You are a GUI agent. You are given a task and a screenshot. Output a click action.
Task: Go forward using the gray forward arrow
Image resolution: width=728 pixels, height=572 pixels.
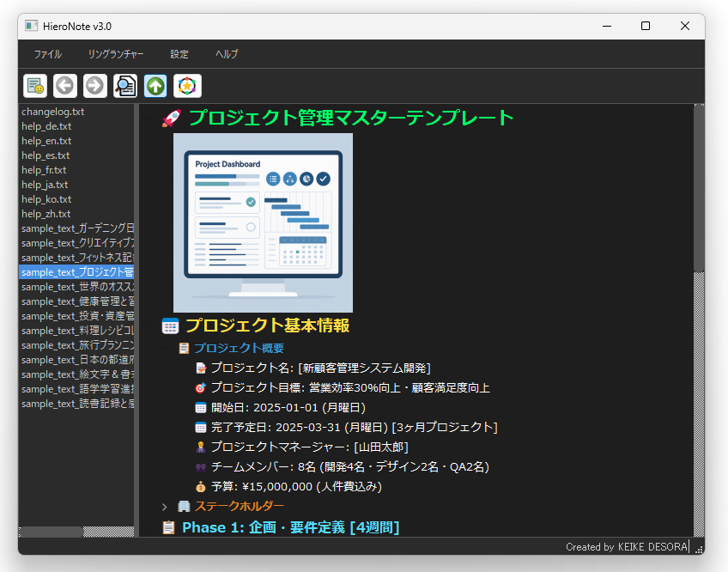click(95, 86)
